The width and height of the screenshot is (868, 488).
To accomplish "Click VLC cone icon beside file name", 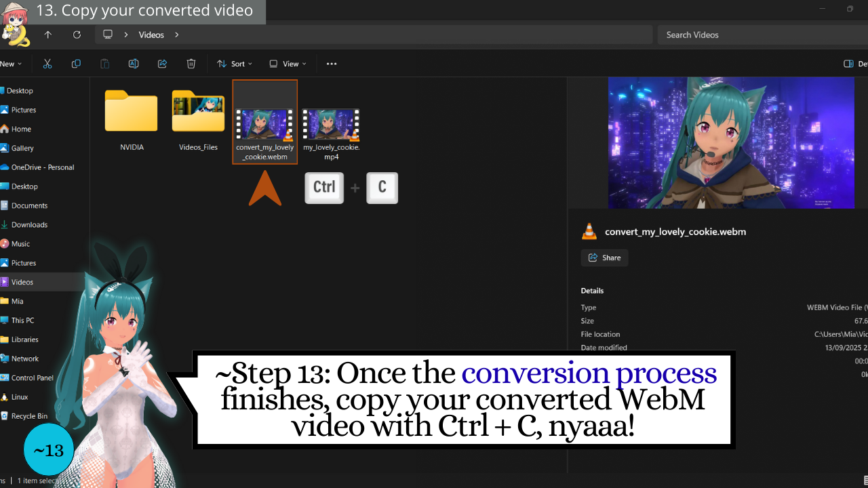I will click(x=589, y=232).
